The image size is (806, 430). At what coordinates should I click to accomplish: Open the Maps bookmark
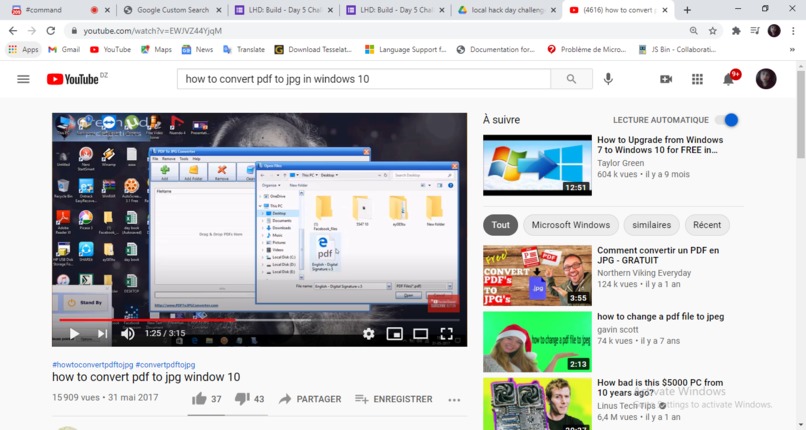[156, 49]
